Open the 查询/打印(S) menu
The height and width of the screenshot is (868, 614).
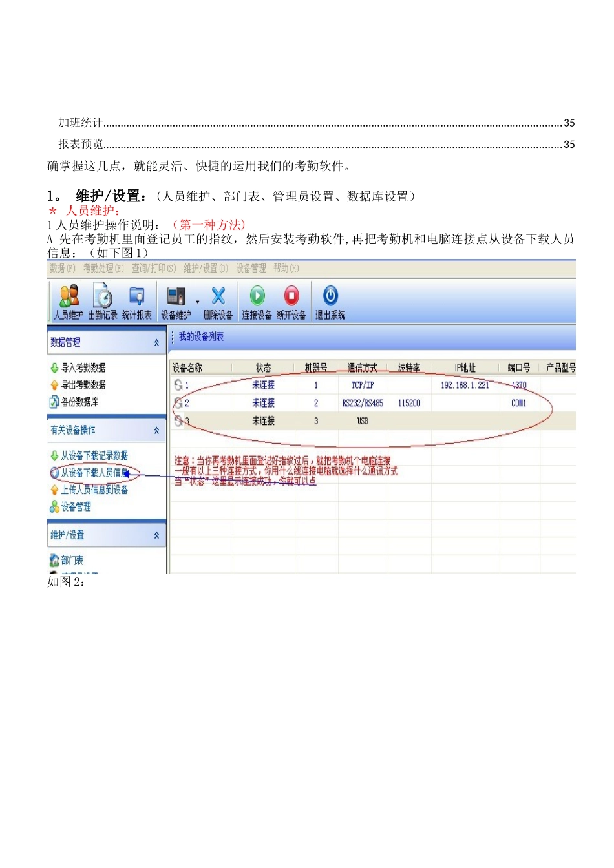(154, 268)
